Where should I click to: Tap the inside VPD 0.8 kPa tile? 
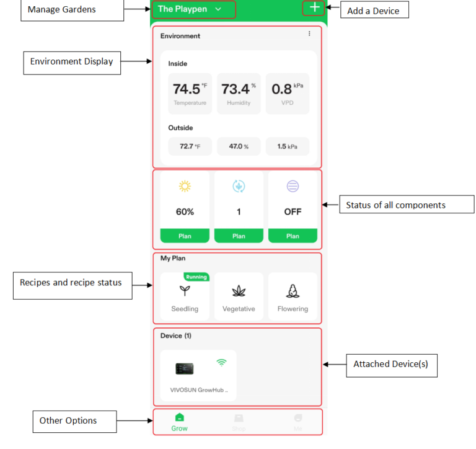tap(287, 94)
